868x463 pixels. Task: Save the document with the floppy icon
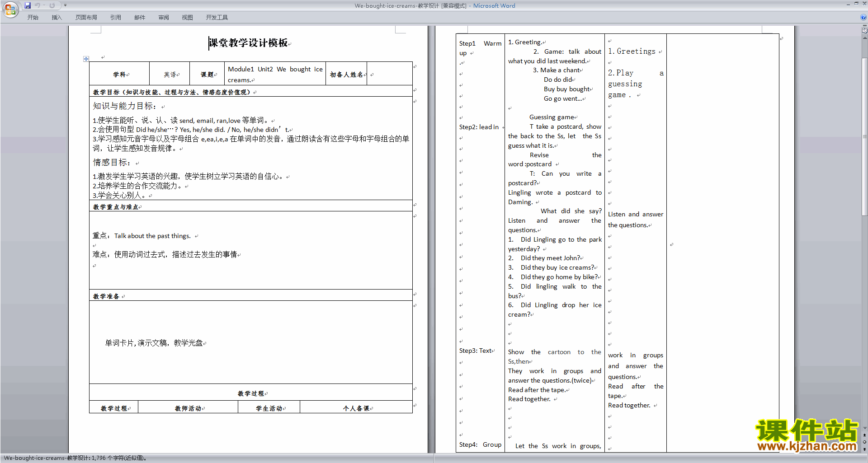28,5
